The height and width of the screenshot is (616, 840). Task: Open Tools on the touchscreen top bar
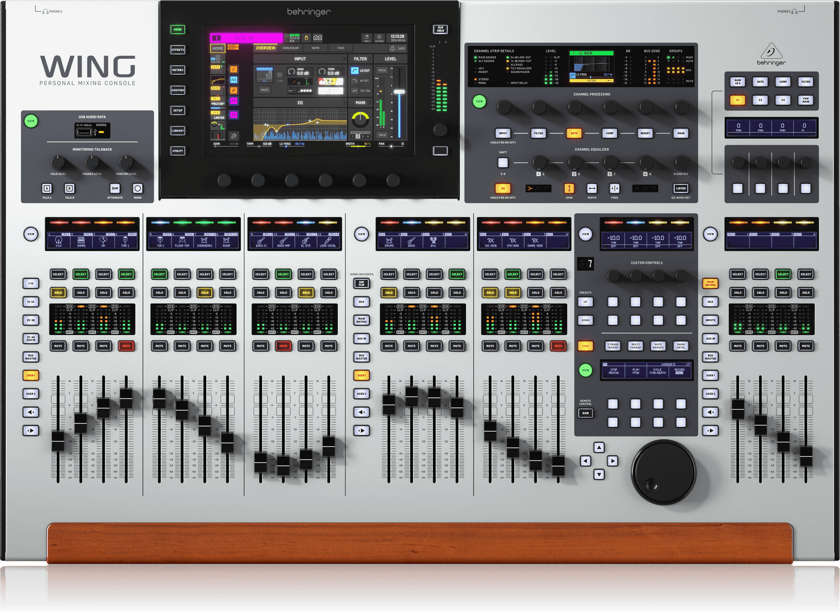pyautogui.click(x=367, y=37)
